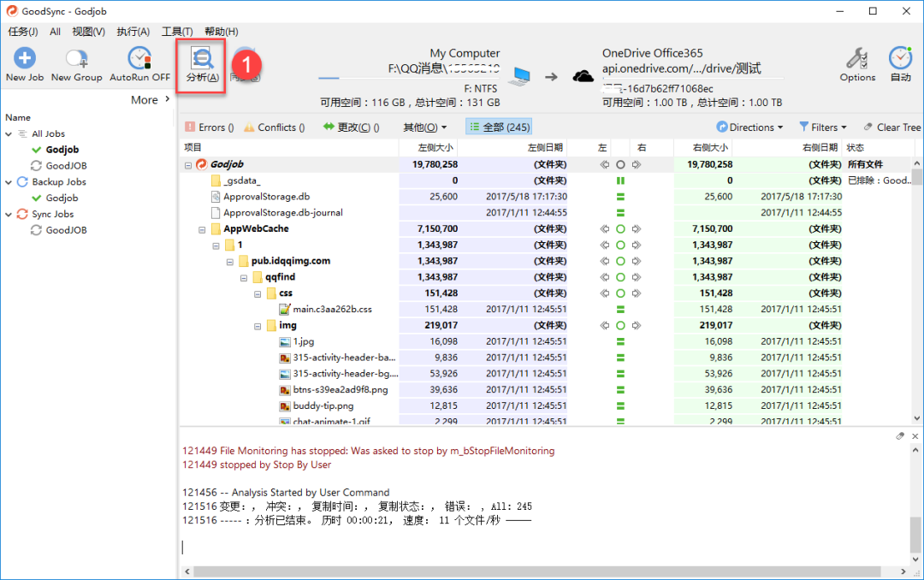
Task: Open the 其他(O) dropdown
Action: coord(424,127)
